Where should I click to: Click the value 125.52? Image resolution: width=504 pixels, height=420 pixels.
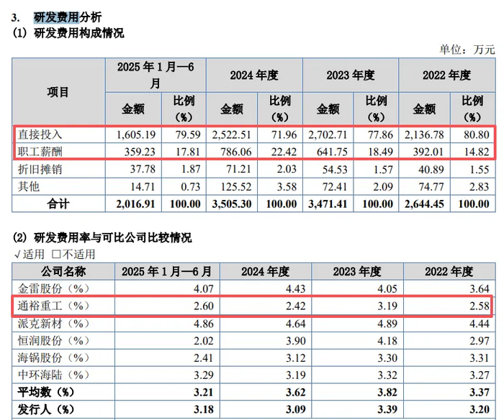(x=236, y=186)
